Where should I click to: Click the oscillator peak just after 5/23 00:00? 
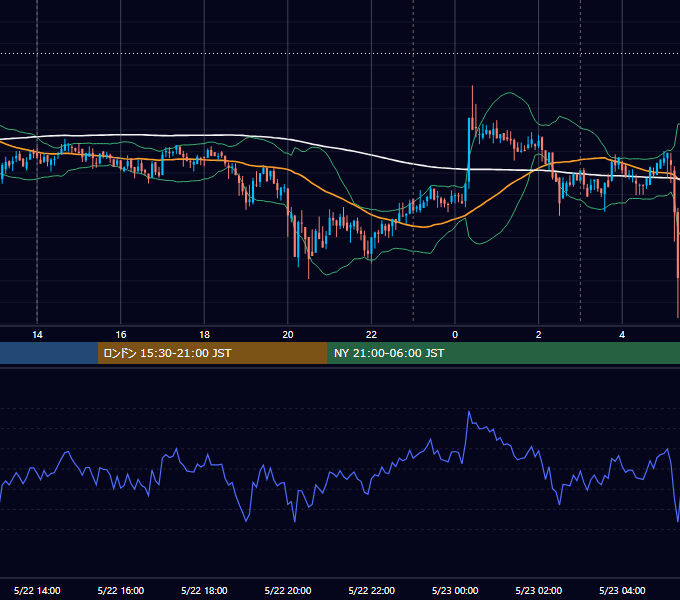[469, 412]
